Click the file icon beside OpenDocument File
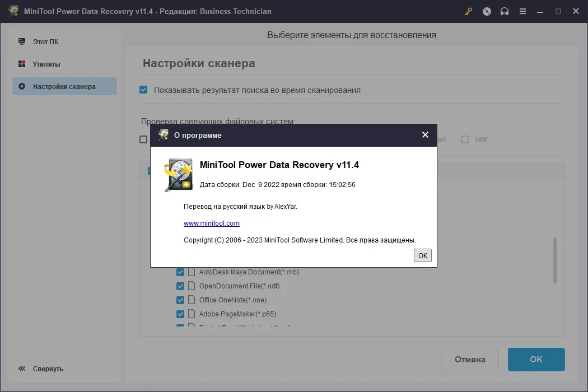The image size is (588, 392). pos(192,286)
